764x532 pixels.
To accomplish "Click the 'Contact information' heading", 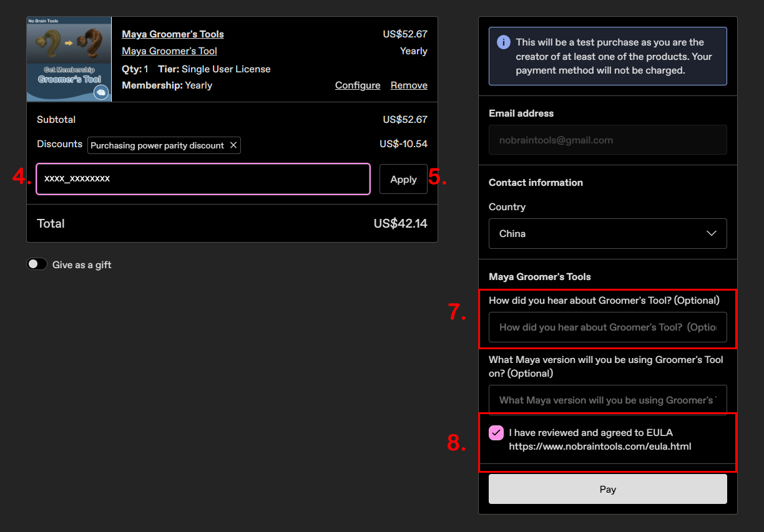I will [x=536, y=182].
